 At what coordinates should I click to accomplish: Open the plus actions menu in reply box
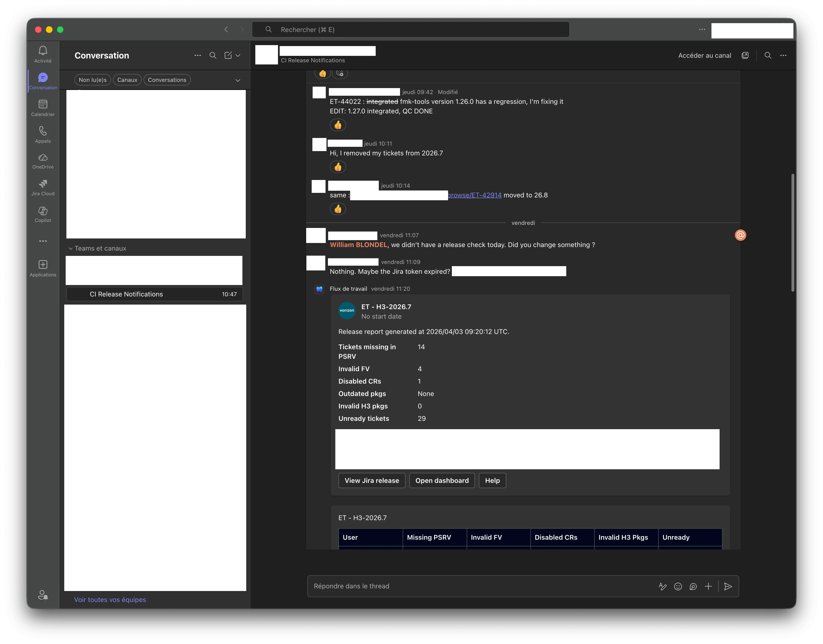(708, 586)
